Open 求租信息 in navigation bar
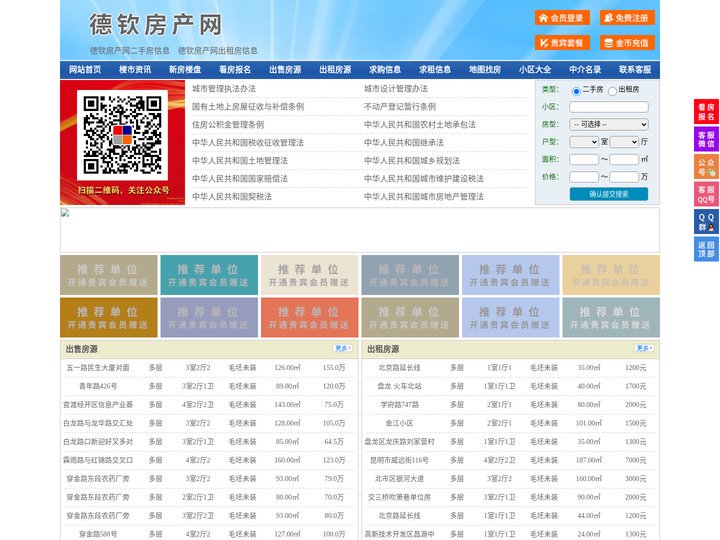Viewport: 720px width, 540px height. (435, 70)
